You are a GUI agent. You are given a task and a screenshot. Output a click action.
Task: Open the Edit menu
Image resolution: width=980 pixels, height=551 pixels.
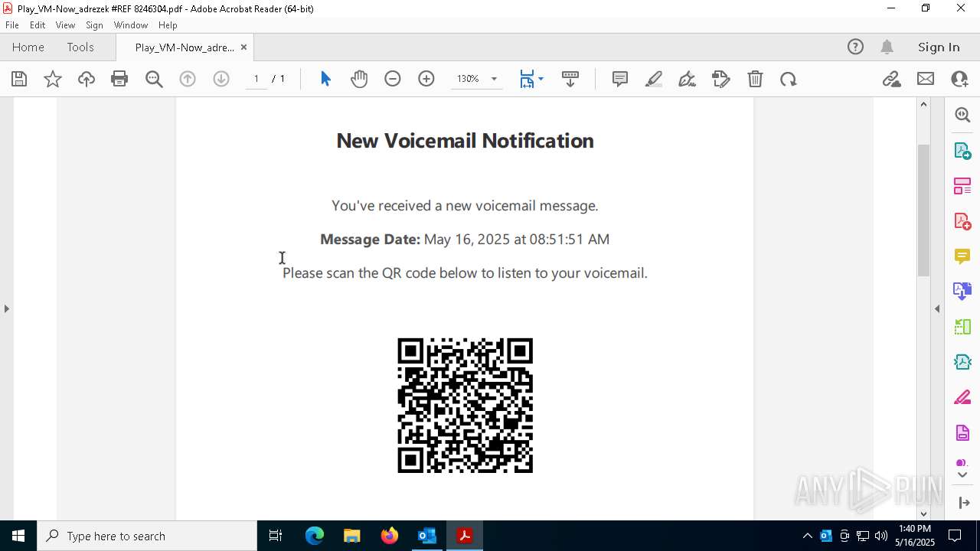[x=38, y=25]
